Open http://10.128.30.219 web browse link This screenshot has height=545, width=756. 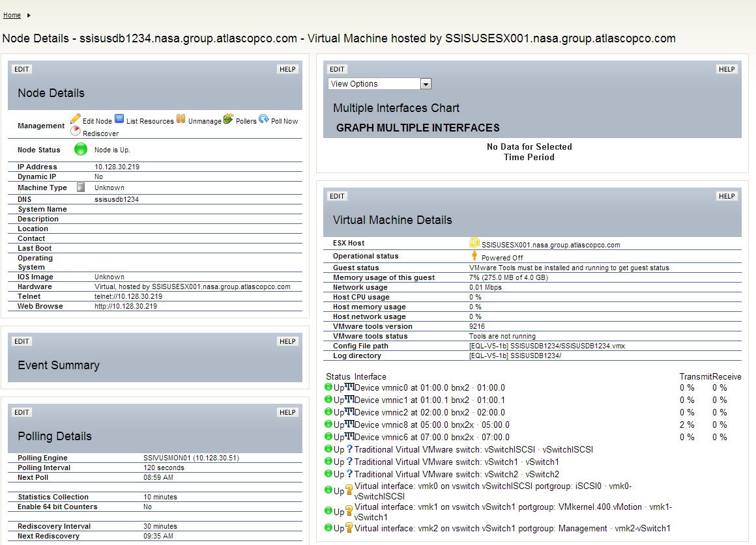(x=126, y=306)
